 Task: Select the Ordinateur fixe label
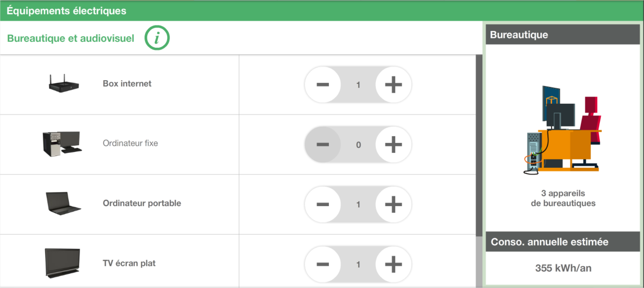pos(130,143)
